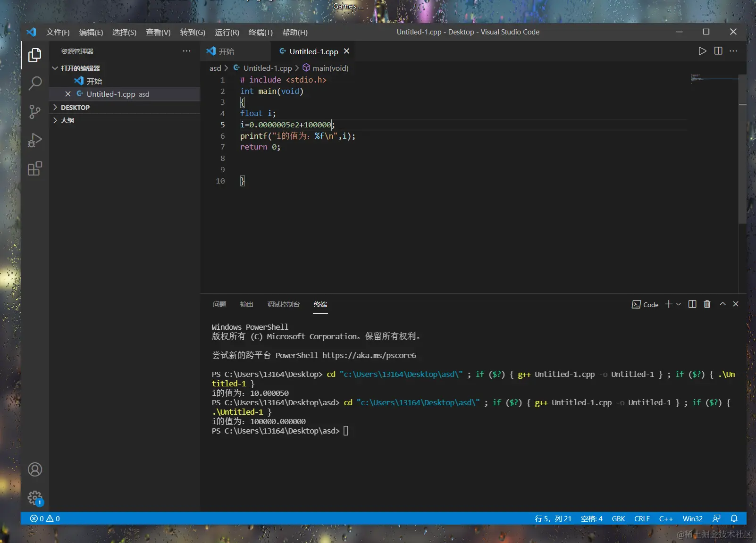Open the Extensions view

[x=34, y=168]
